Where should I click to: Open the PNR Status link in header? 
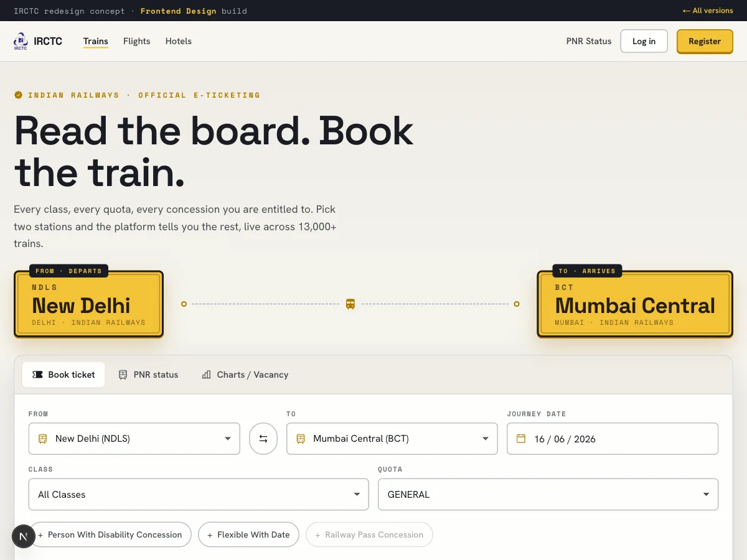point(589,41)
